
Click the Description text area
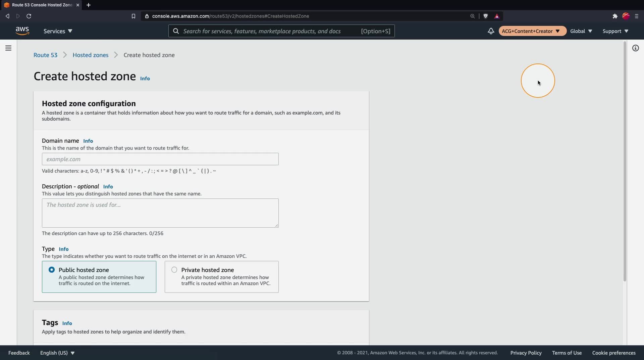tap(160, 213)
